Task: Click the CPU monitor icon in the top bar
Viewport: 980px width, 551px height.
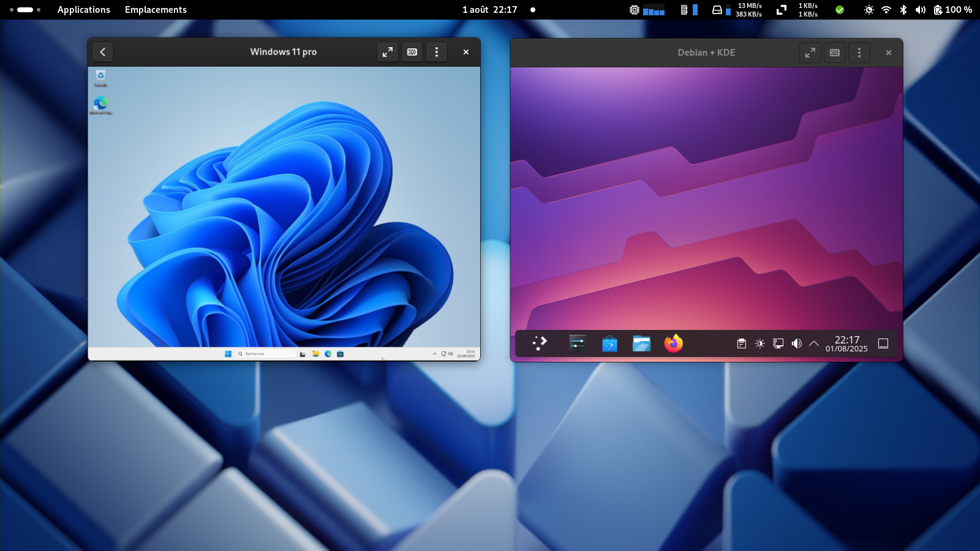Action: (635, 10)
